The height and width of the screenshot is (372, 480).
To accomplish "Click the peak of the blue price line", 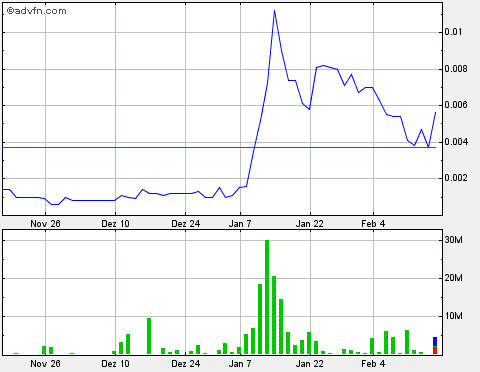I will pyautogui.click(x=274, y=11).
